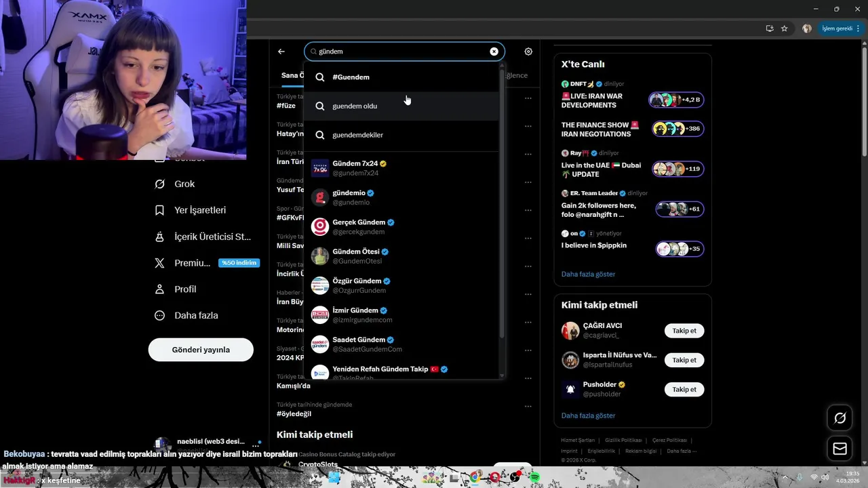868x488 pixels.
Task: Open Daha fazla menu in sidebar
Action: 186,315
